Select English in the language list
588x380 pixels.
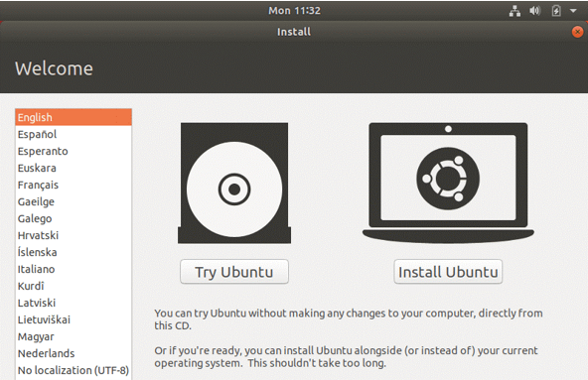point(73,117)
